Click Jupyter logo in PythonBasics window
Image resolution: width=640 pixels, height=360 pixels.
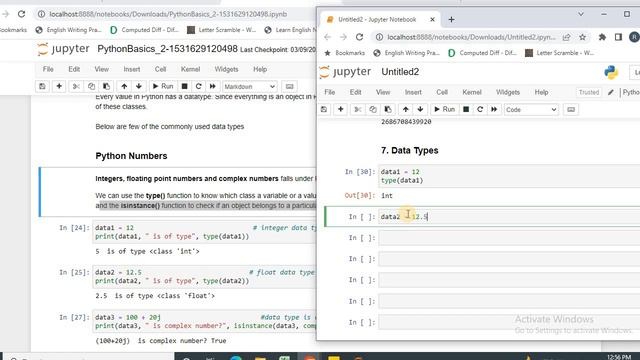click(63, 49)
